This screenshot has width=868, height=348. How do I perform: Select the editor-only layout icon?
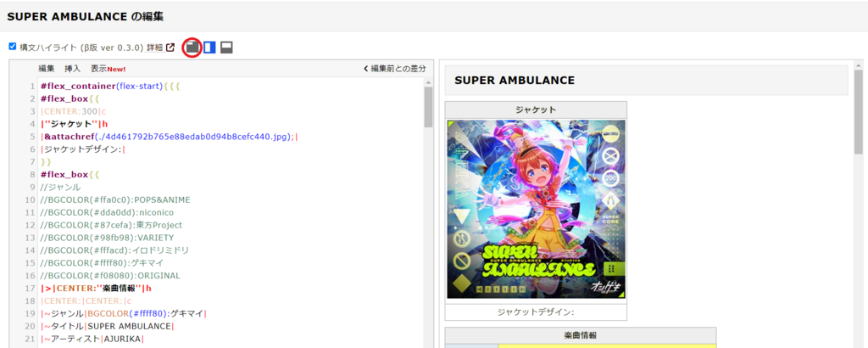(192, 48)
